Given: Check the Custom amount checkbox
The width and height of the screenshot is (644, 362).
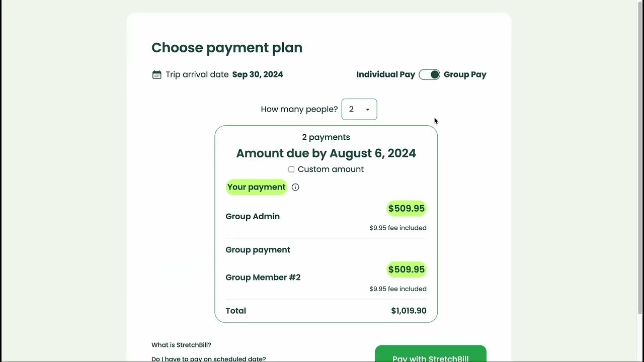Looking at the screenshot, I should tap(291, 169).
